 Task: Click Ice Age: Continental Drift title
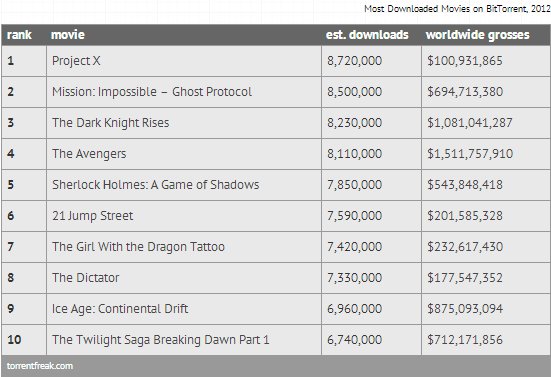120,309
